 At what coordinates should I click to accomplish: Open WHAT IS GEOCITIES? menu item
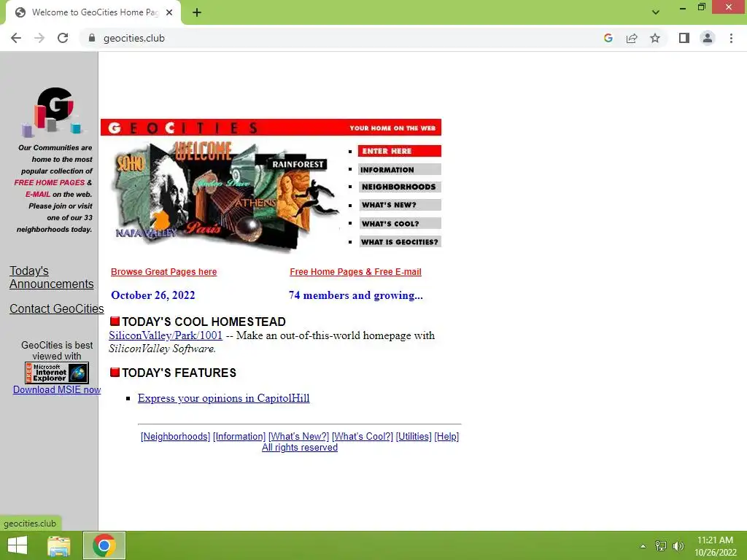coord(399,242)
